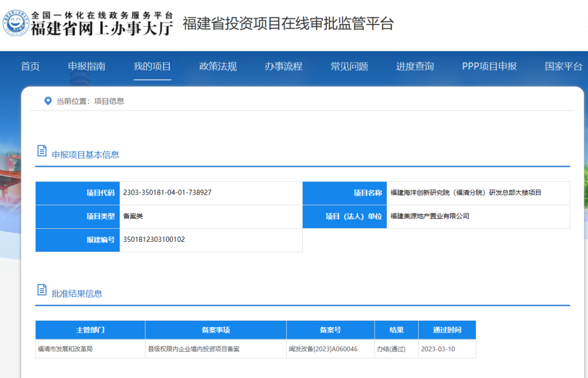The image size is (588, 378).
Task: Click the location pin icon in breadcrumb
Action: 47,101
